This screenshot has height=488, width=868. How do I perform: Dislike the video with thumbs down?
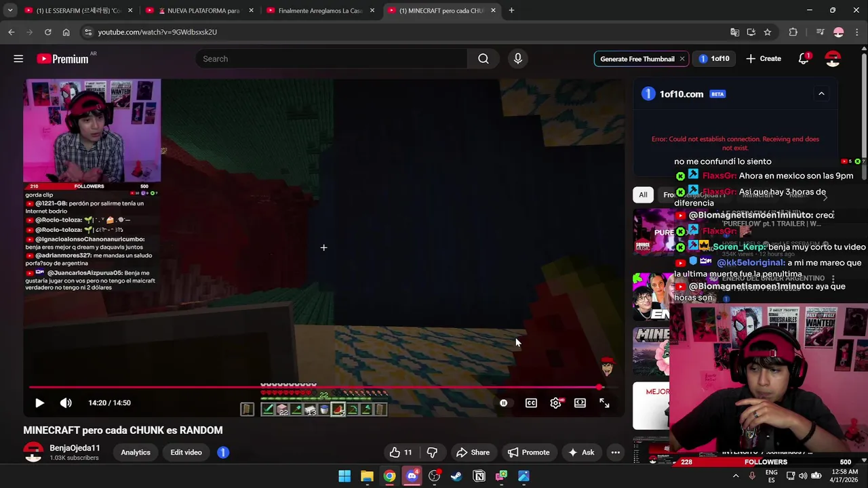432,452
